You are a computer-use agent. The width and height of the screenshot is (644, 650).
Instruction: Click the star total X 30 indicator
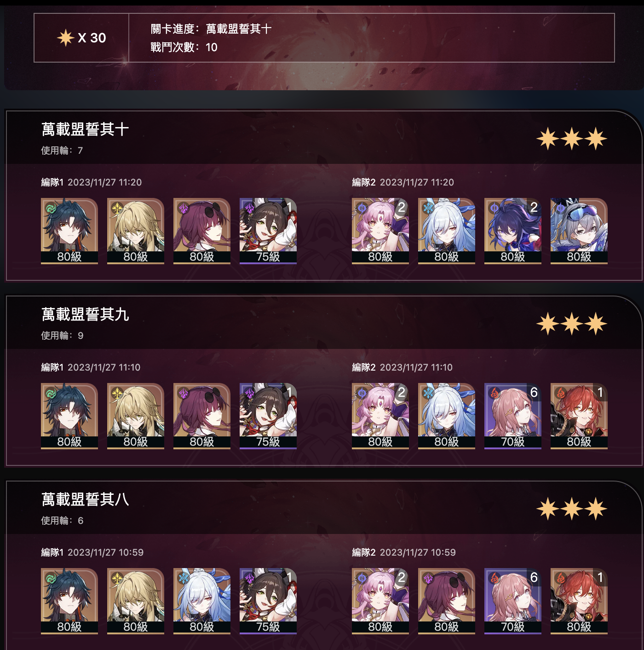tap(81, 38)
